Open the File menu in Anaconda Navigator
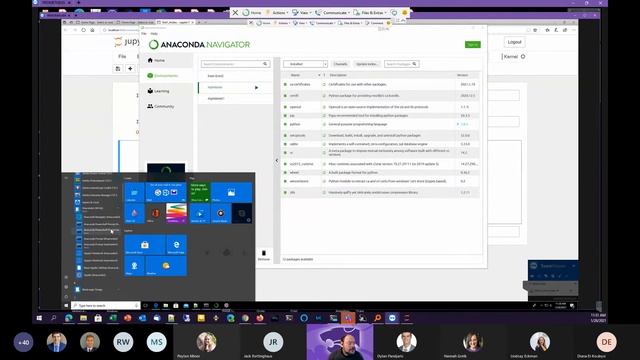The image size is (640, 360). 144,33
